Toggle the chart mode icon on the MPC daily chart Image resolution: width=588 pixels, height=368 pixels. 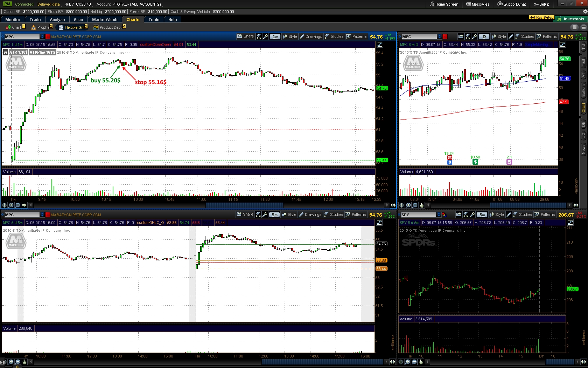pyautogui.click(x=562, y=45)
